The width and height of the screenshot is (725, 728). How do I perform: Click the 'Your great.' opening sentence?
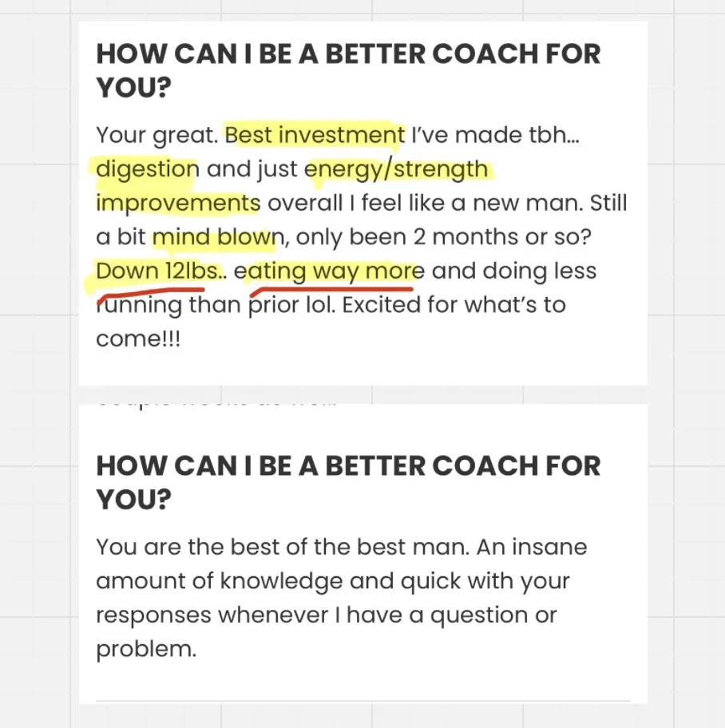[157, 136]
